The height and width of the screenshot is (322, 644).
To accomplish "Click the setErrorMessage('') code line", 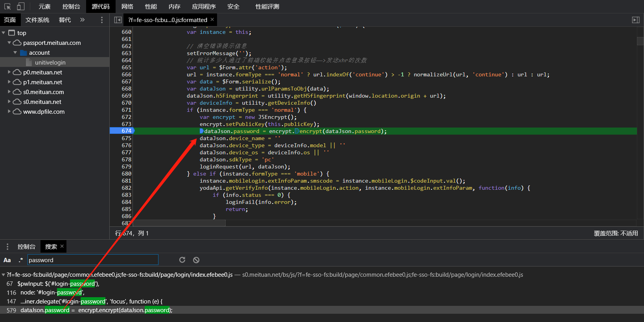I will pos(219,53).
